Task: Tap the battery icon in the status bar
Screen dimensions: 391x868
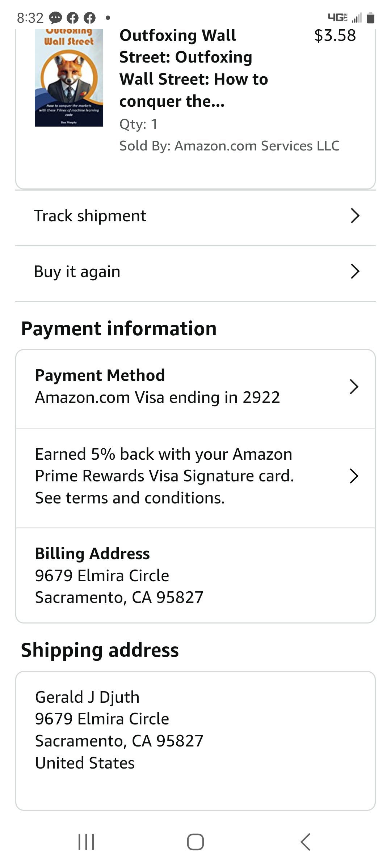Action: pyautogui.click(x=370, y=18)
